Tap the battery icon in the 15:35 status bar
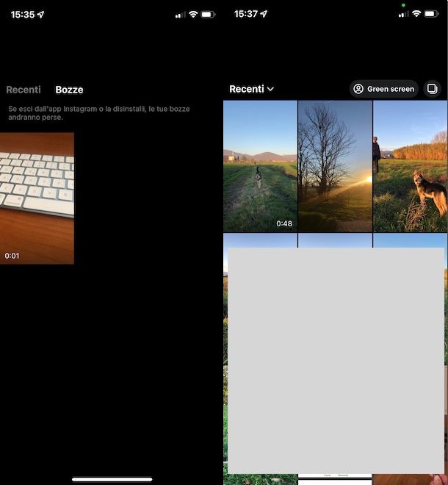This screenshot has width=448, height=485. point(208,14)
